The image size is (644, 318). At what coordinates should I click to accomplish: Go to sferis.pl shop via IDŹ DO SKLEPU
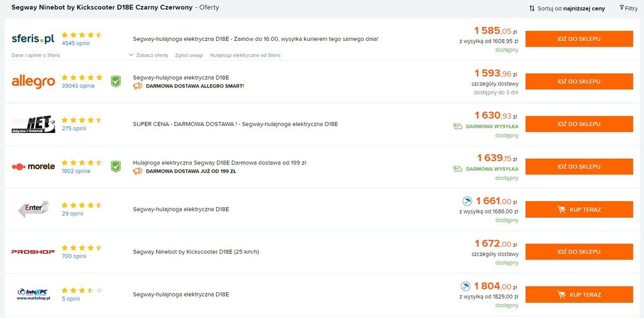(579, 38)
